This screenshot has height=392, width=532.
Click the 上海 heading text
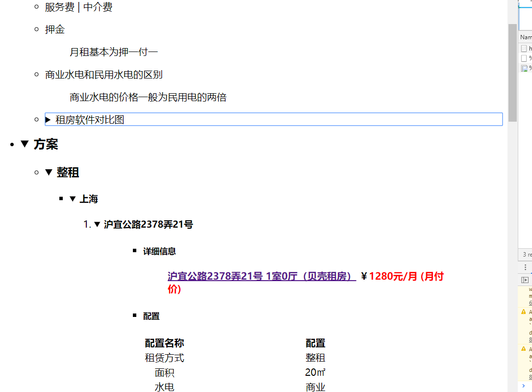89,199
